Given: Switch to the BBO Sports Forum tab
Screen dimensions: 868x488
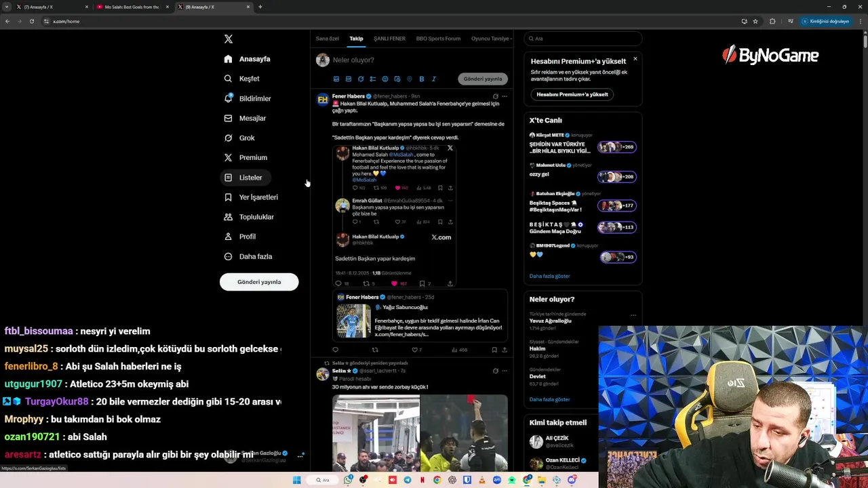Looking at the screenshot, I should coord(438,39).
